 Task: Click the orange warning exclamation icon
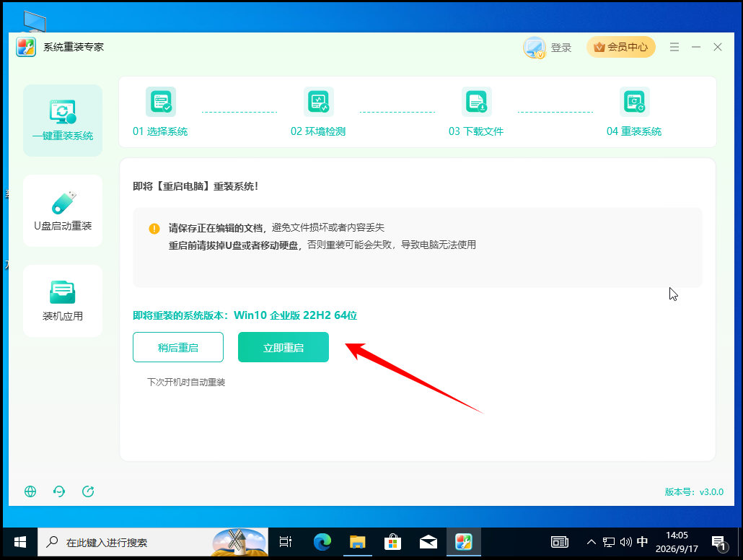tap(154, 229)
